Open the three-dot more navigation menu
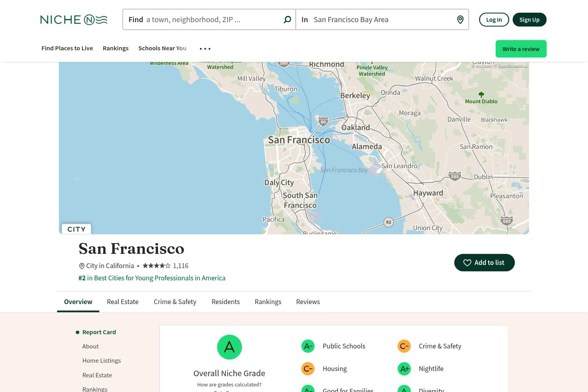The height and width of the screenshot is (392, 588). [205, 49]
